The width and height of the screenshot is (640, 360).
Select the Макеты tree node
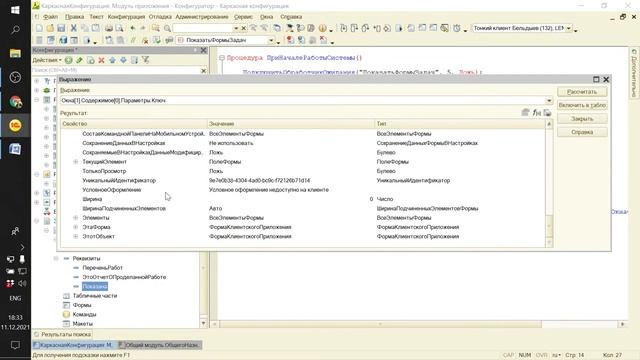tap(82, 324)
